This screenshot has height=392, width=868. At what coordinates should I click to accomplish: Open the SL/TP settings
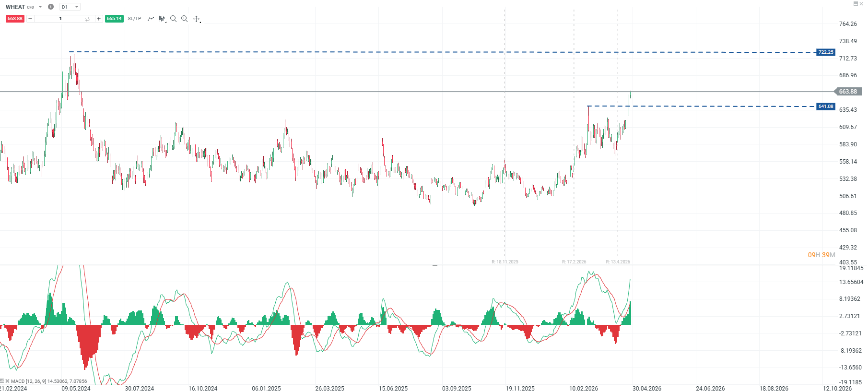(134, 19)
